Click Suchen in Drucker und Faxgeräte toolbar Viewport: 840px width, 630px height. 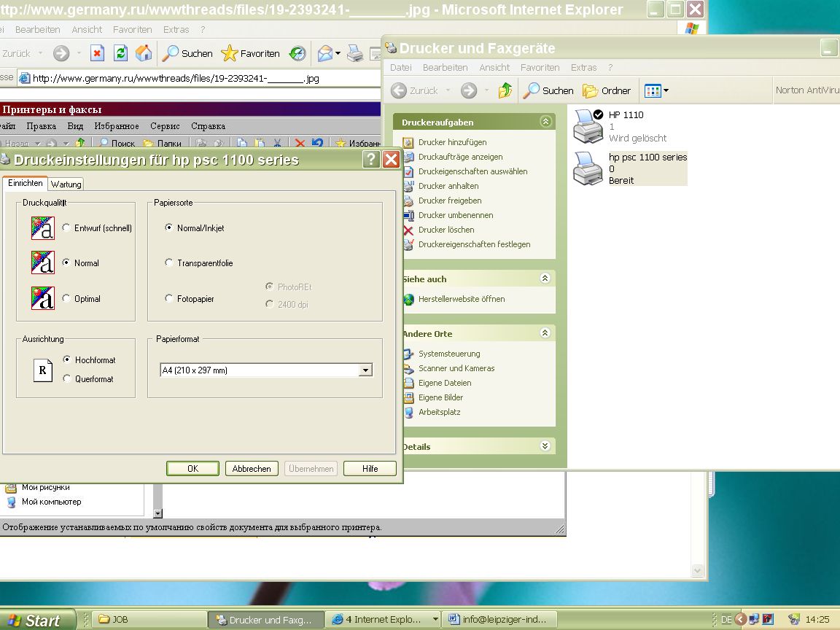pyautogui.click(x=548, y=90)
